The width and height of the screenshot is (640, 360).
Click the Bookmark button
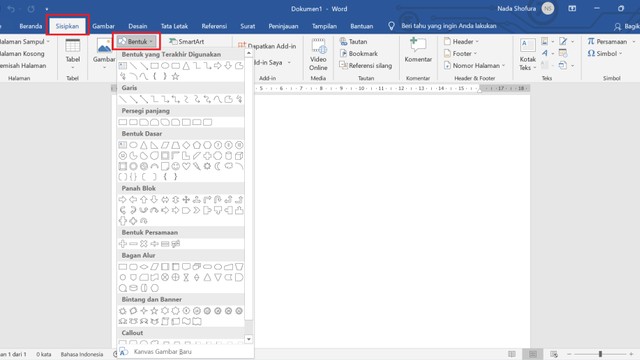(x=359, y=53)
